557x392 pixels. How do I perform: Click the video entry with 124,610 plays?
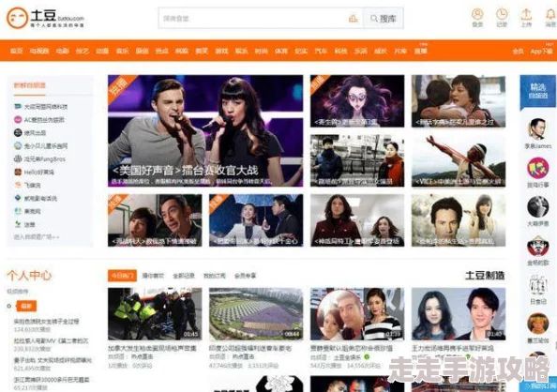(47, 325)
